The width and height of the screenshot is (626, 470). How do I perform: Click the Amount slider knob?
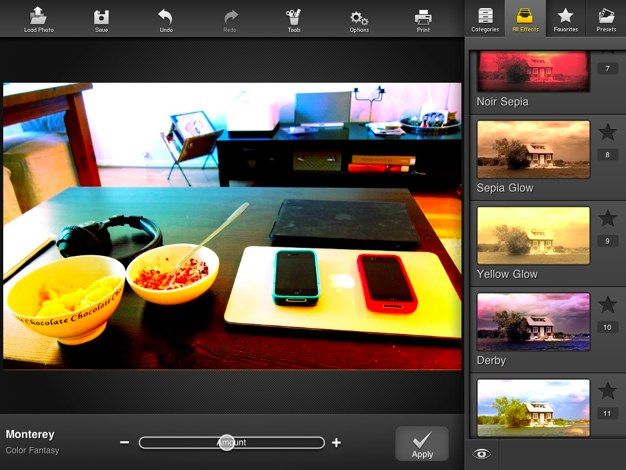click(226, 442)
